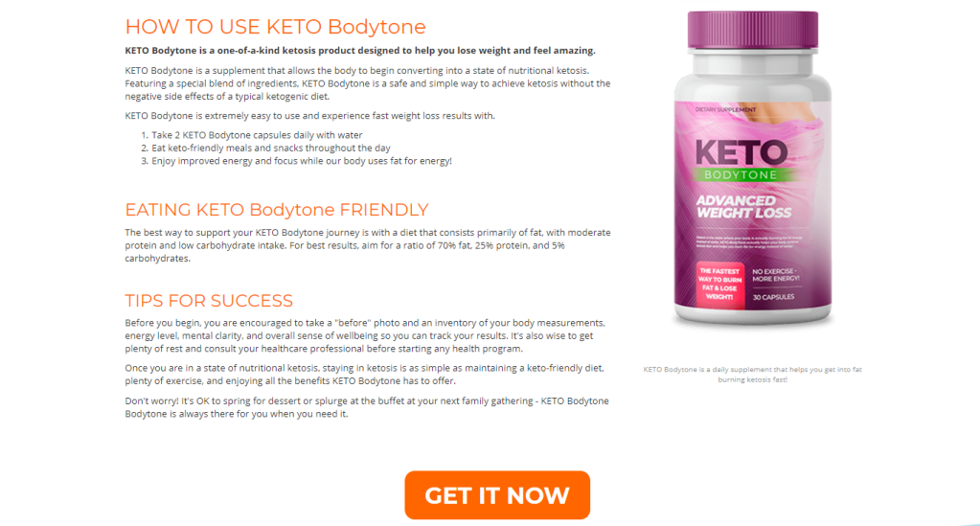Click step 1 about taking 2 capsules

(x=251, y=135)
